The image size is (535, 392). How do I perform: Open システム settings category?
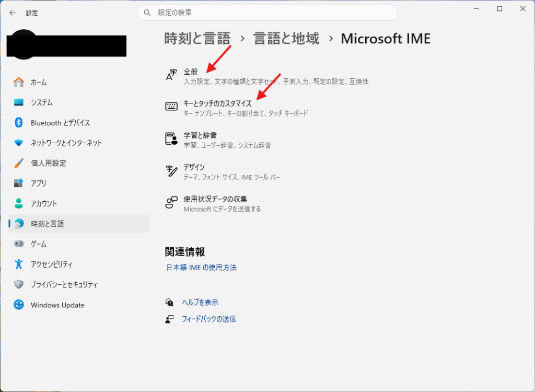pos(79,102)
